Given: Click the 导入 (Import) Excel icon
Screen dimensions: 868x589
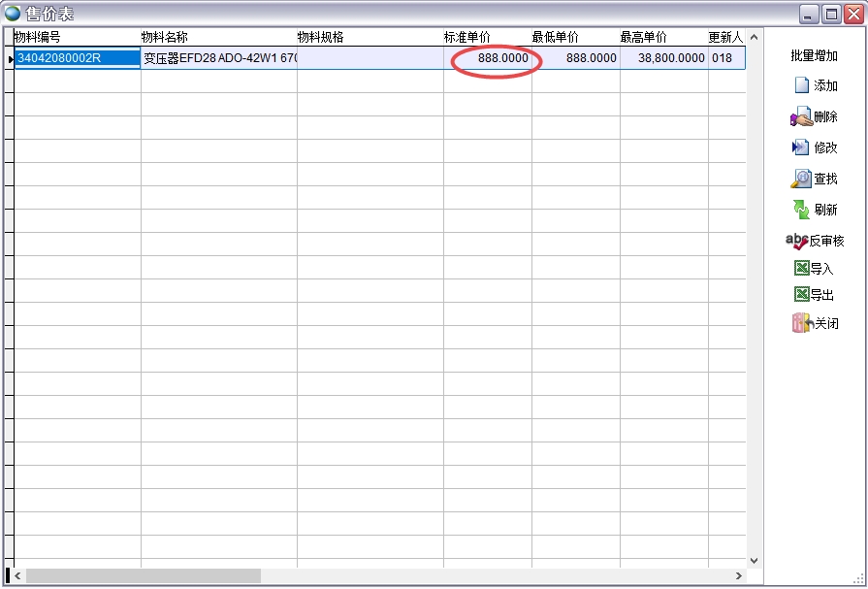Looking at the screenshot, I should pos(801,269).
